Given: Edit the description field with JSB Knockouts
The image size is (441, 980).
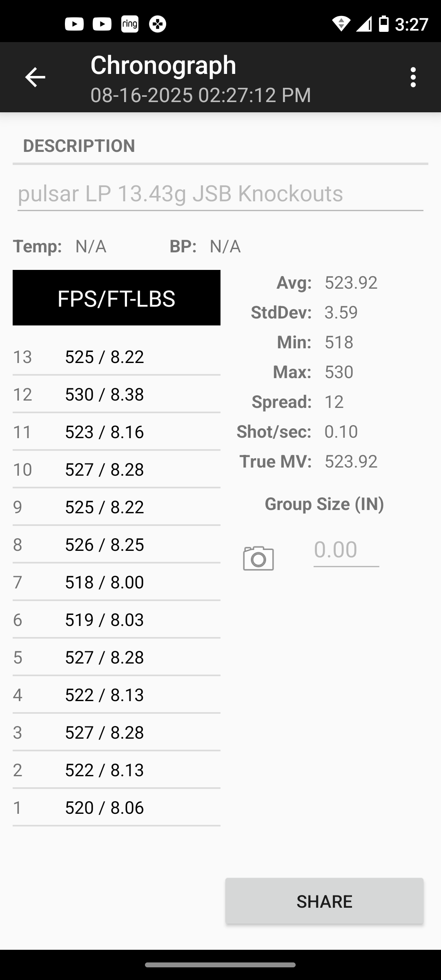Looking at the screenshot, I should pos(220,194).
